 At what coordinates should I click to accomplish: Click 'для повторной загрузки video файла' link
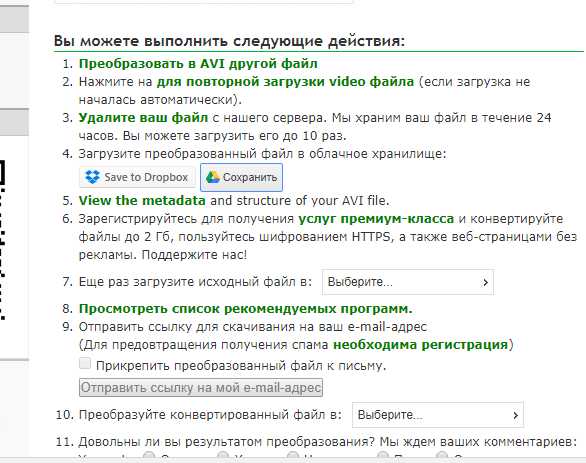(x=285, y=81)
